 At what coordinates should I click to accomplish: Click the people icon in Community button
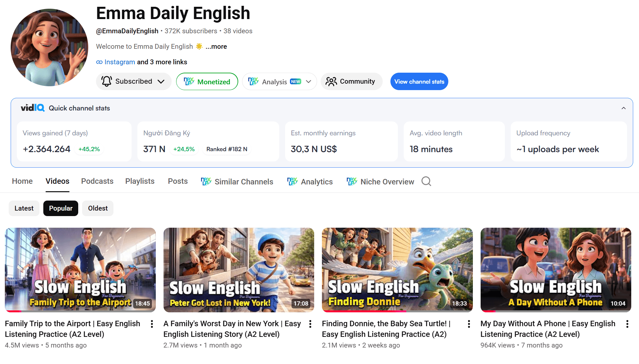pos(331,81)
